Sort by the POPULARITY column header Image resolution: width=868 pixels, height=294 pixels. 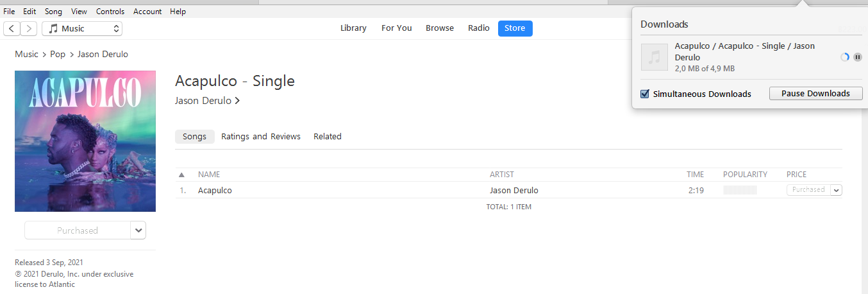[x=745, y=175]
